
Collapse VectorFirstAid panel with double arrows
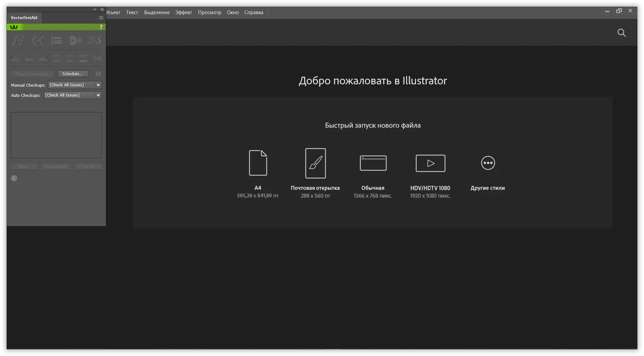point(95,10)
